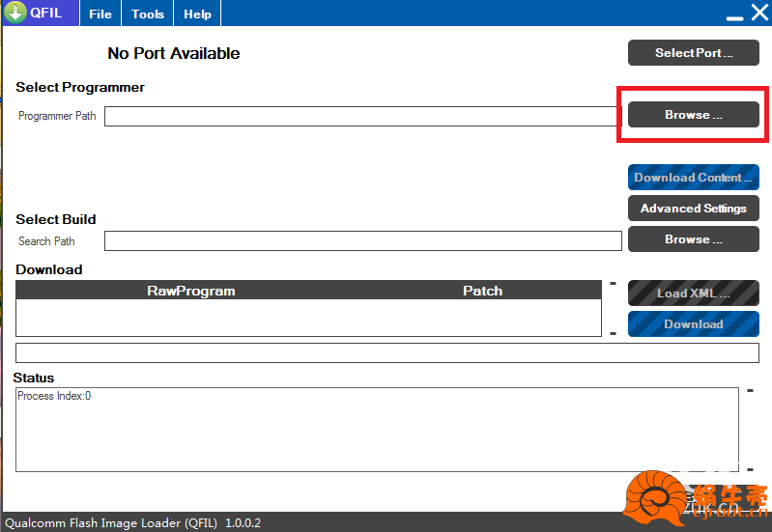Click the Qualcomm Flash Image Loader version text
The height and width of the screenshot is (532, 772).
[x=133, y=522]
